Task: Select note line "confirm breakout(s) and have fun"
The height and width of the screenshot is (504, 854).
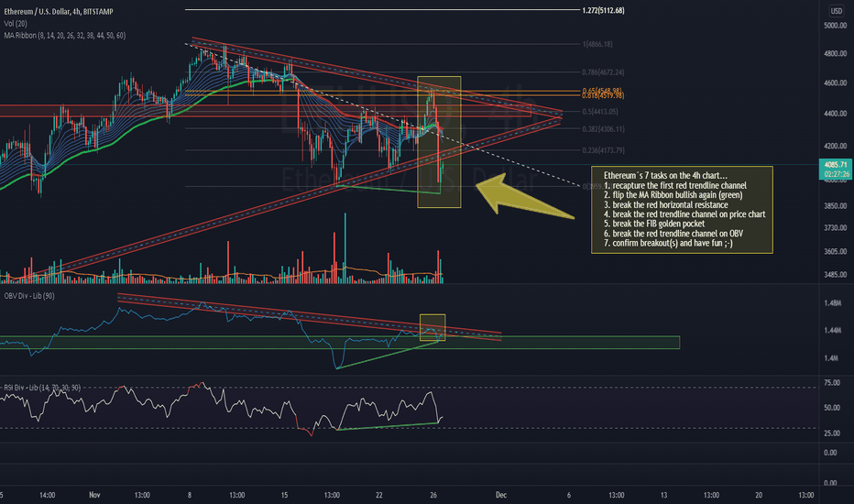Action: 668,243
